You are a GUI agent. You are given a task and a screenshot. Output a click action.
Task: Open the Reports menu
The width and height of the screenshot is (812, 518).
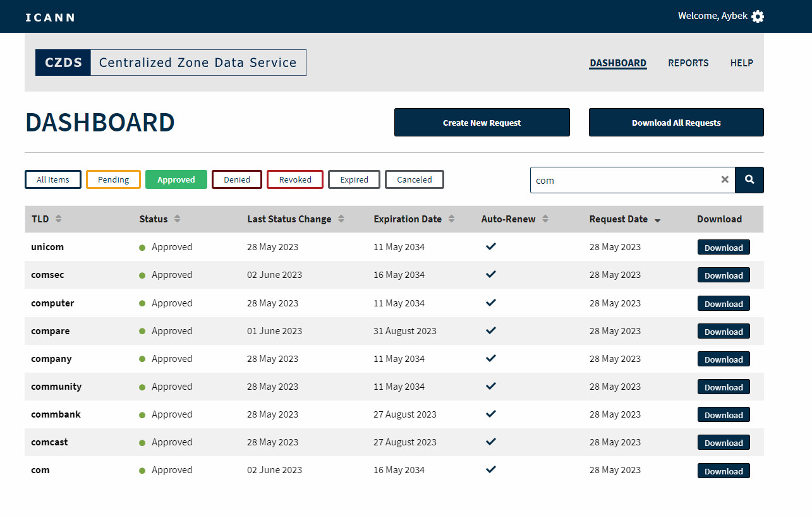pos(688,63)
